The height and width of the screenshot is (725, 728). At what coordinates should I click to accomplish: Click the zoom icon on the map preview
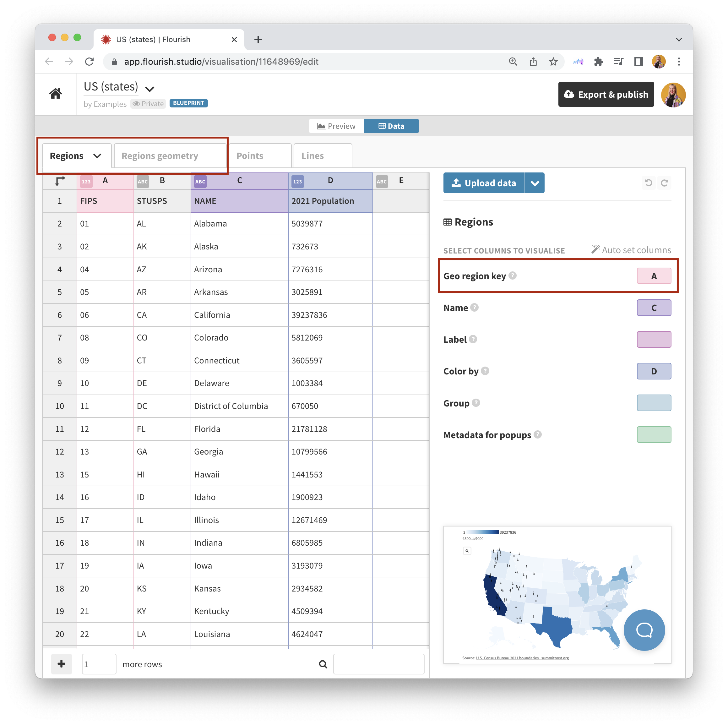pos(467,551)
